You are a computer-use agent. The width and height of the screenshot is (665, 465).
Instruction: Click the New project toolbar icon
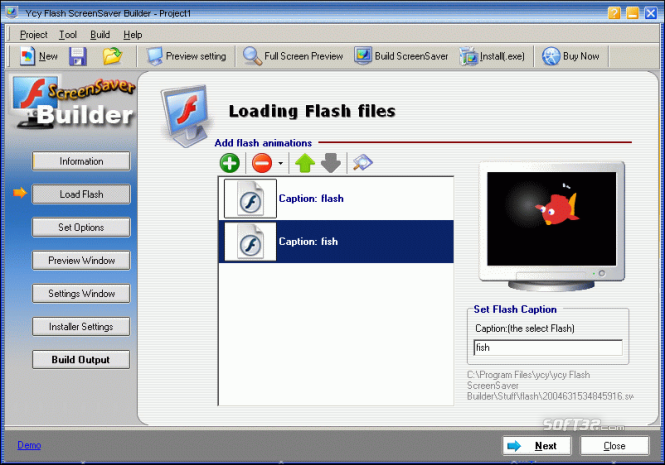[x=37, y=56]
